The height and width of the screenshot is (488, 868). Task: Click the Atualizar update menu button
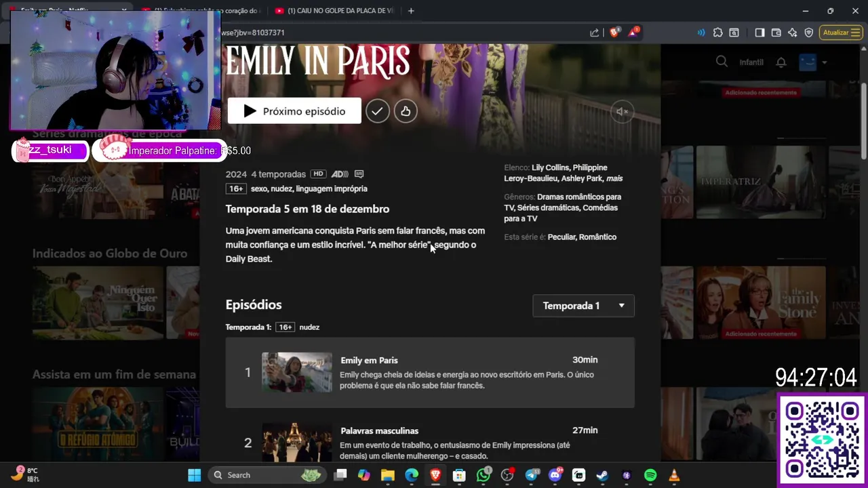pyautogui.click(x=841, y=33)
